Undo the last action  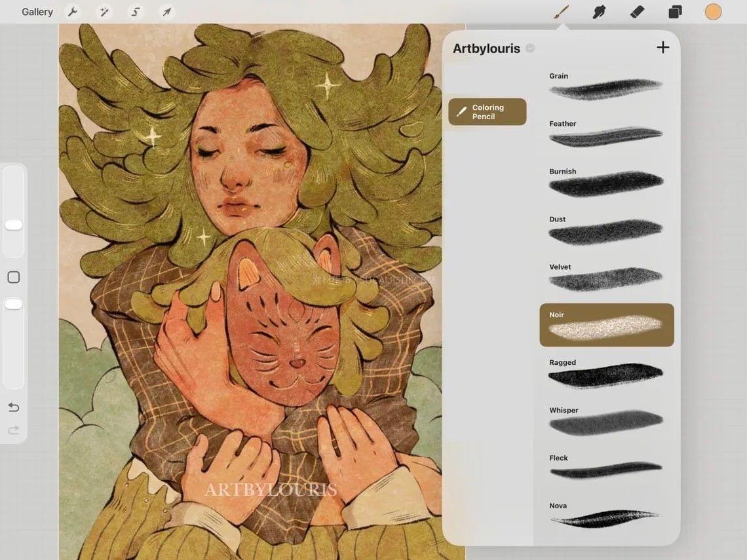click(x=13, y=407)
